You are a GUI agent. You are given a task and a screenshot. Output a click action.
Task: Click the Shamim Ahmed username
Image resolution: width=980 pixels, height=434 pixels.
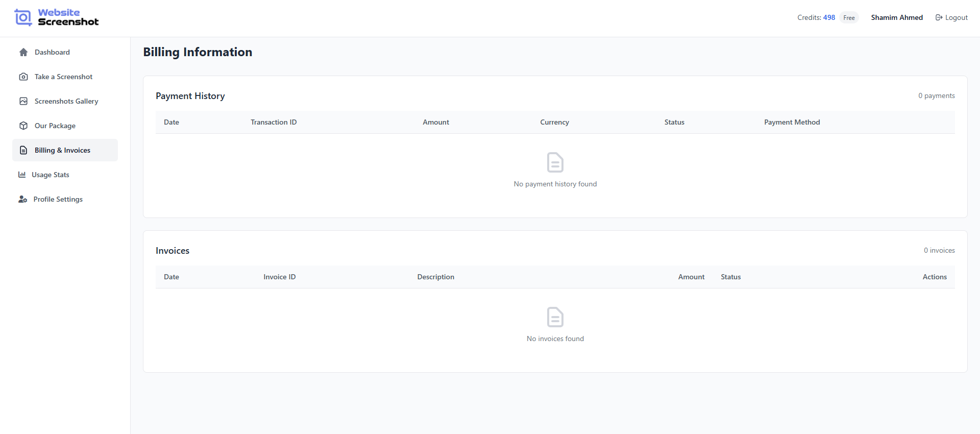[x=897, y=17]
